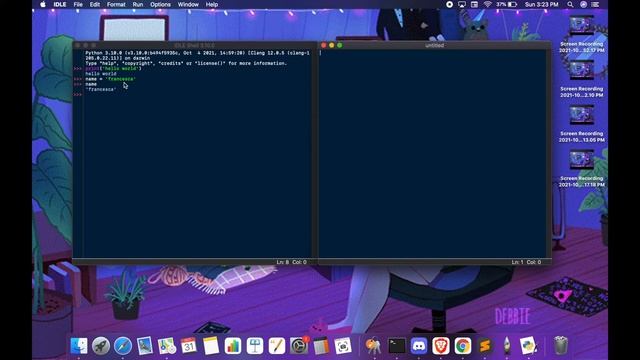This screenshot has width=640, height=360.
Task: Open Google Chrome from the dock
Action: click(x=463, y=346)
